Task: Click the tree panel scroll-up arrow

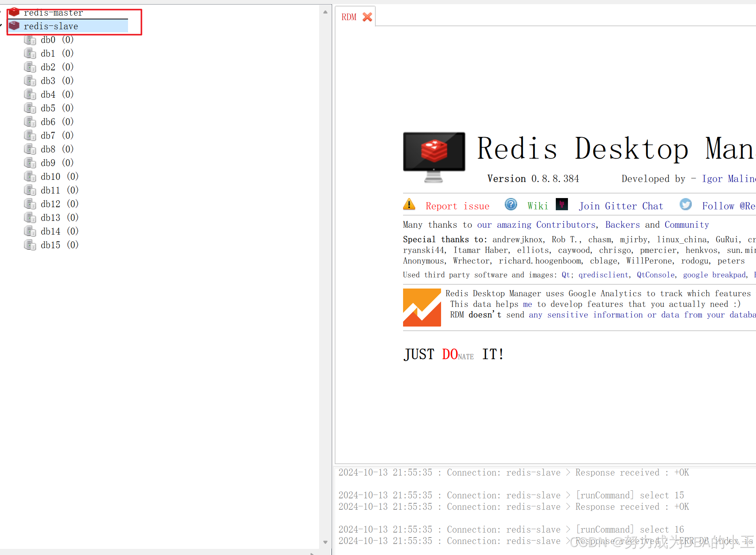Action: [x=325, y=12]
